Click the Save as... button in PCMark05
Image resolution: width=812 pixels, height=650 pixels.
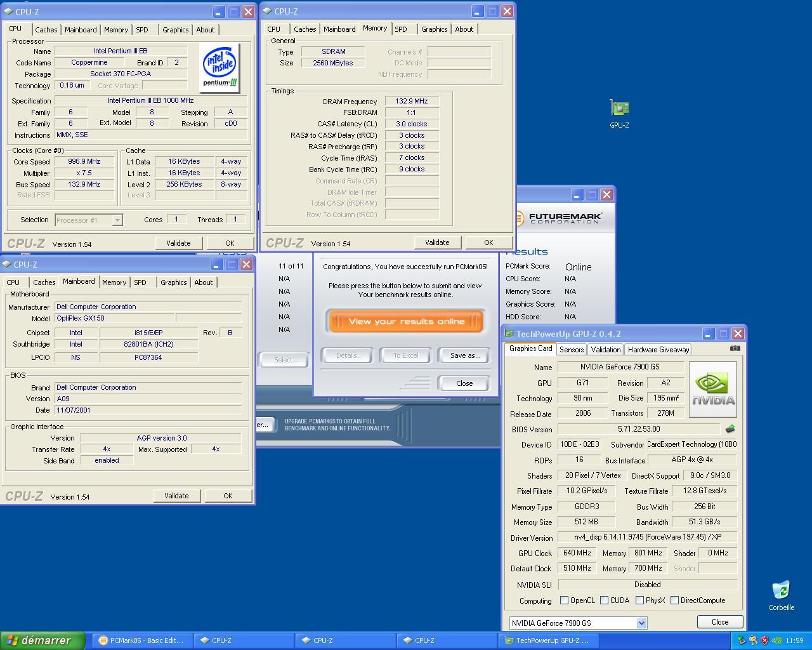[x=465, y=355]
